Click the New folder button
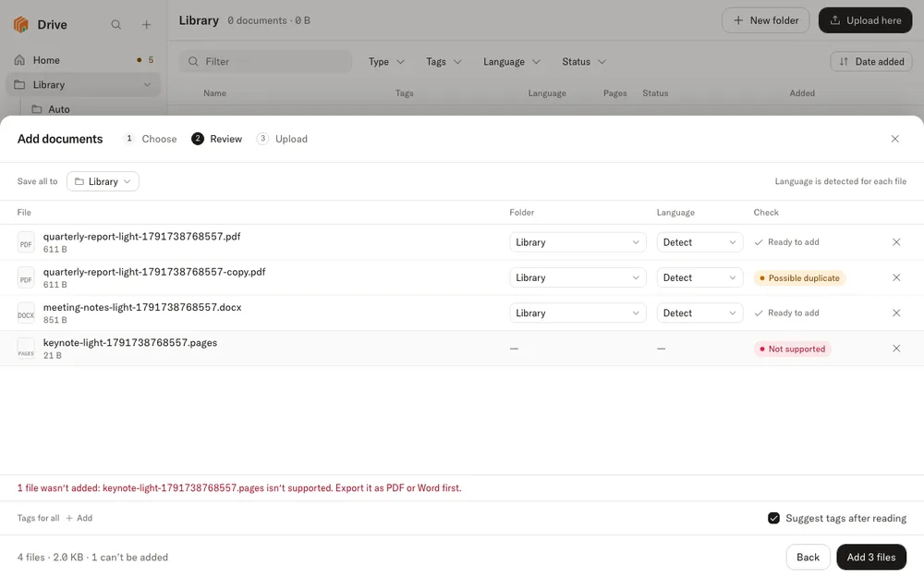 coord(765,20)
